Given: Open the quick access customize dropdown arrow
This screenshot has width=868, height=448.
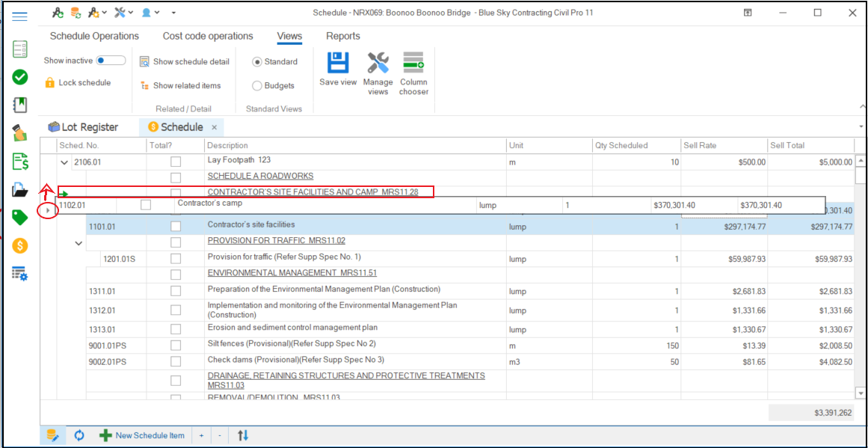Looking at the screenshot, I should [173, 12].
